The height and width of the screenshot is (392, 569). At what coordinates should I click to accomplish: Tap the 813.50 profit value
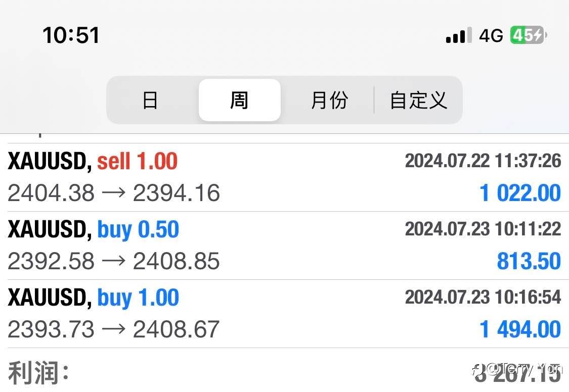529,262
